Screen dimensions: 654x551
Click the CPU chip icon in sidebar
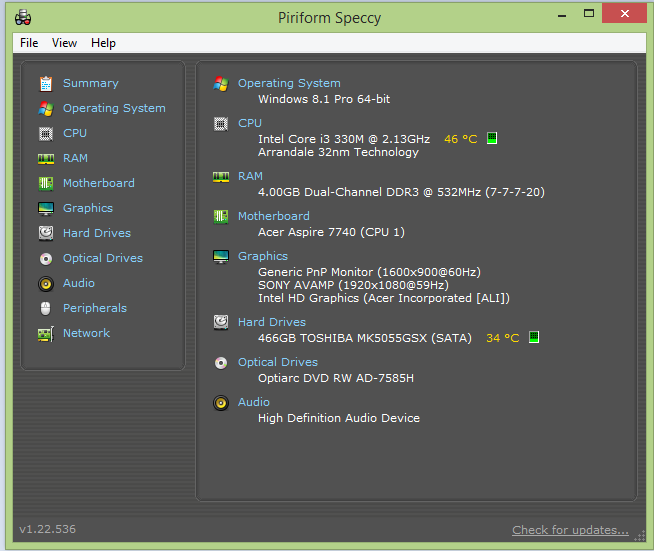click(46, 134)
